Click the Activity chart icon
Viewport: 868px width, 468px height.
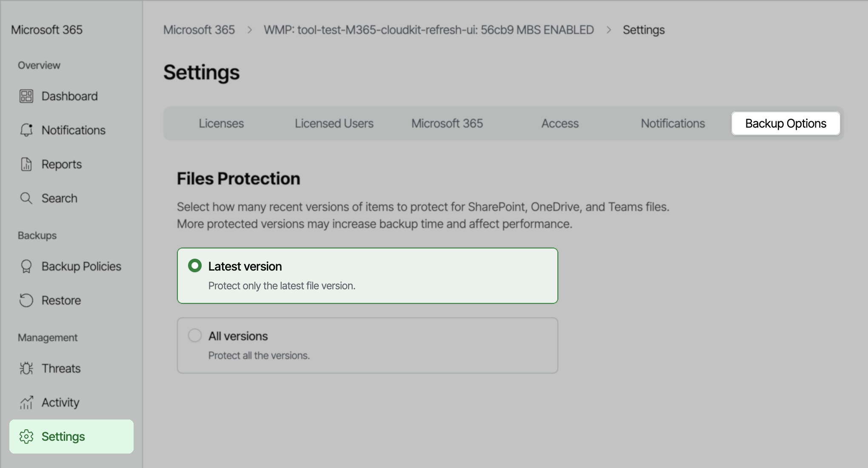26,402
